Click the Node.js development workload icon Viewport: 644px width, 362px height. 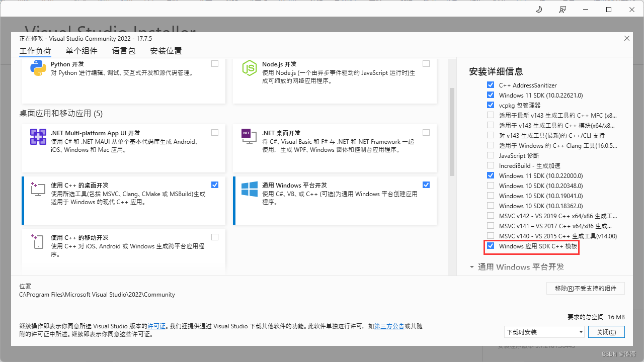(x=250, y=68)
